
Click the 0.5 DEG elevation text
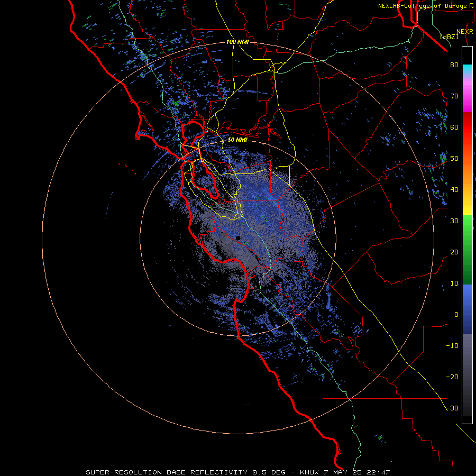click(x=269, y=472)
